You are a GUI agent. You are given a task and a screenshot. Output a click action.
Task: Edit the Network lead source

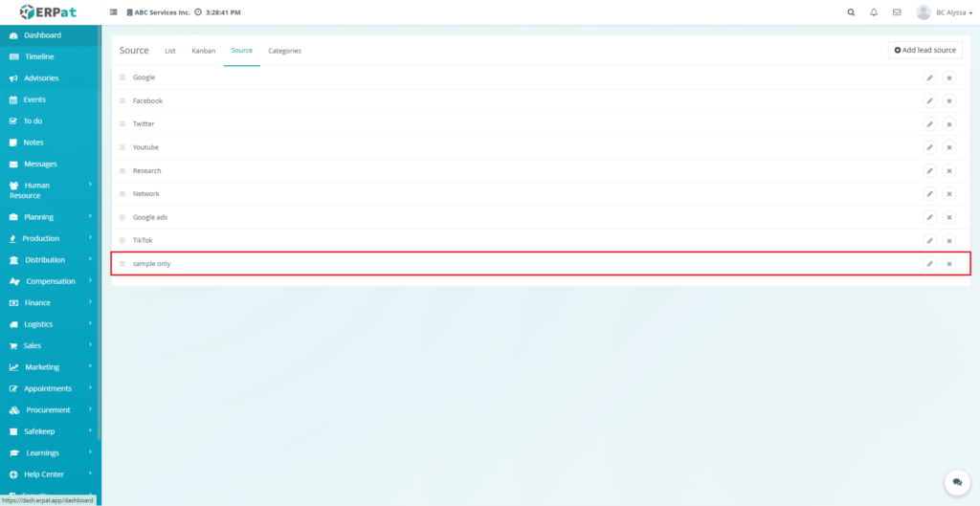click(x=930, y=193)
